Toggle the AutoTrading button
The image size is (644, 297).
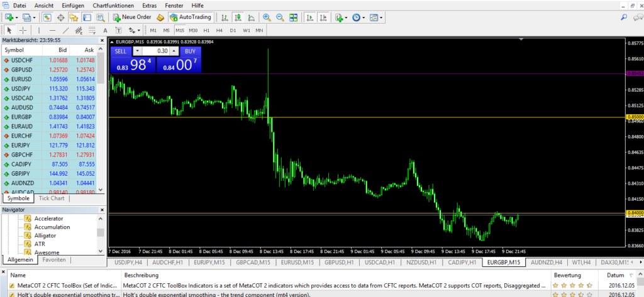click(192, 17)
